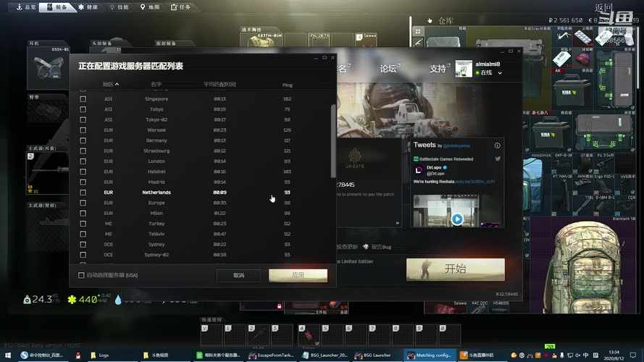This screenshot has height=362, width=644.
Task: Tick the Milan server checkbox
Action: click(83, 214)
